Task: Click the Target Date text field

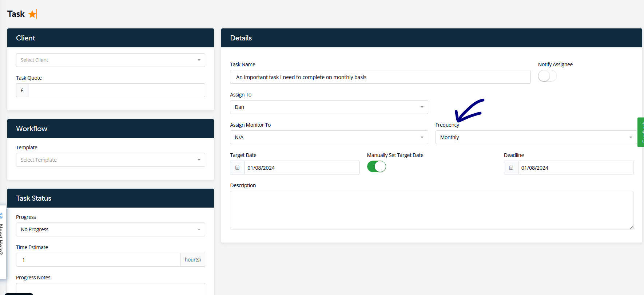Action: 301,168
